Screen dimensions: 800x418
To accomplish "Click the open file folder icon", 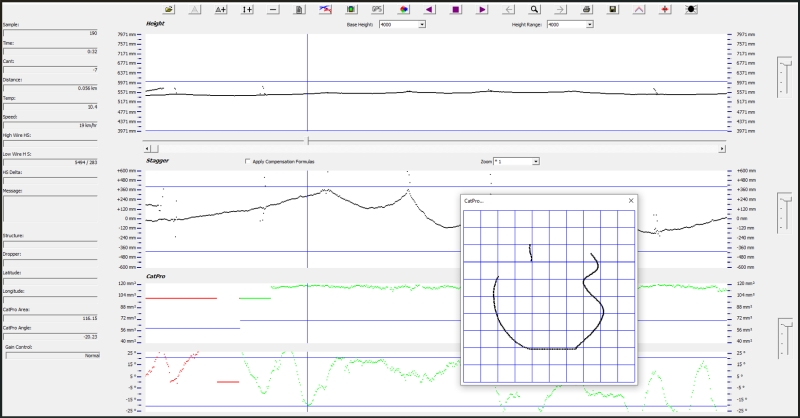I will [x=169, y=8].
